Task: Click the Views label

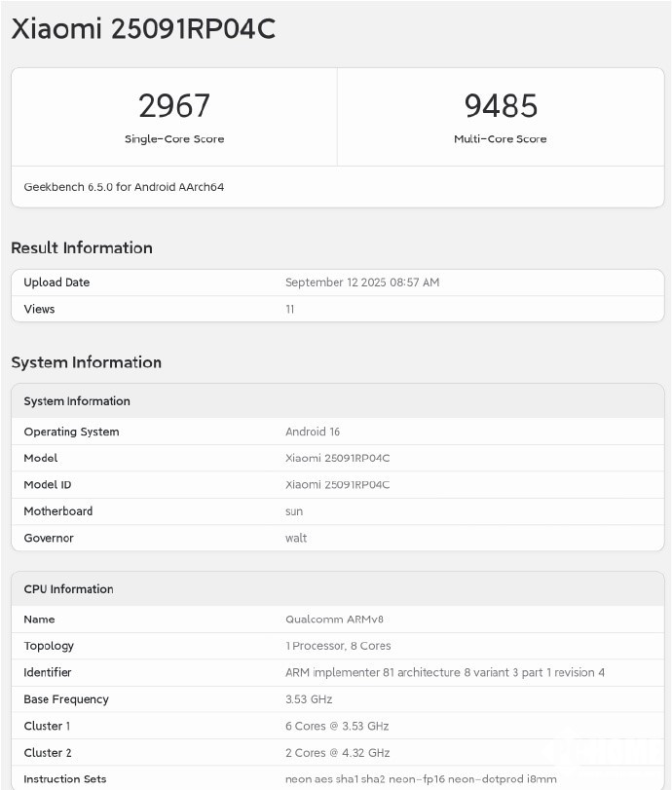Action: [x=39, y=309]
